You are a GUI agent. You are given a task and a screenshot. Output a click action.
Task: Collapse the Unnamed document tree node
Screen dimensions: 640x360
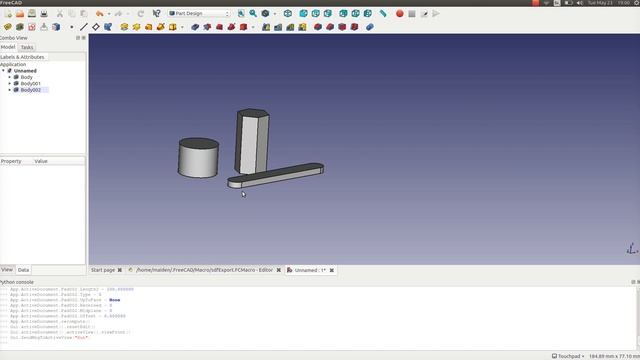coord(3,71)
